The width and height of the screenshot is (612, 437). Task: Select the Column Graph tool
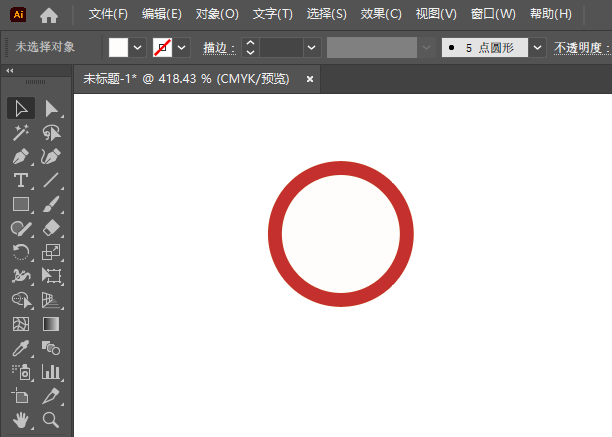point(51,372)
